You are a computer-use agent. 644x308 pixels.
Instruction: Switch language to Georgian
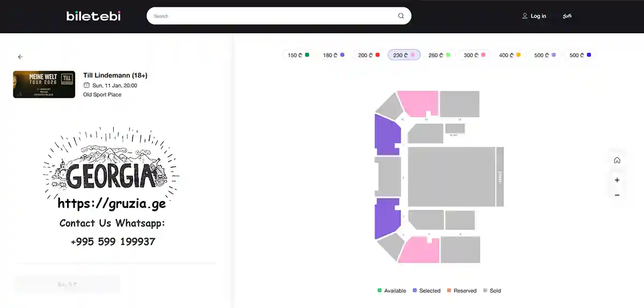567,16
